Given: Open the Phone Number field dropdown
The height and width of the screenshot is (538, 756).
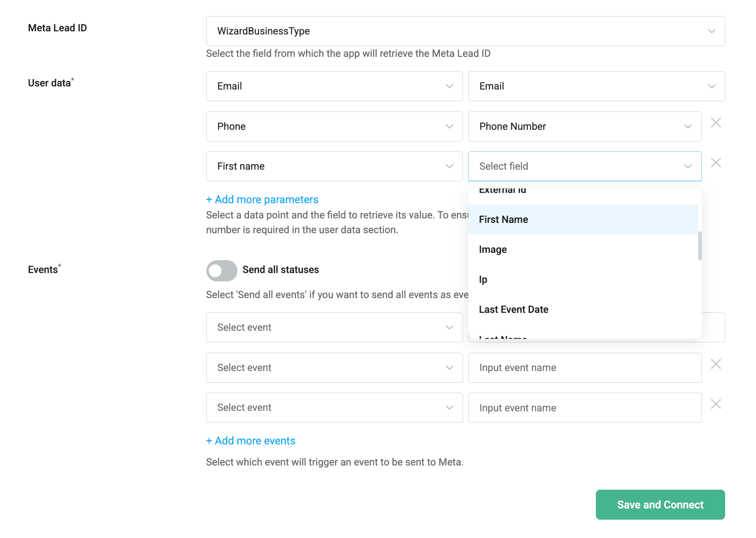Looking at the screenshot, I should 585,126.
